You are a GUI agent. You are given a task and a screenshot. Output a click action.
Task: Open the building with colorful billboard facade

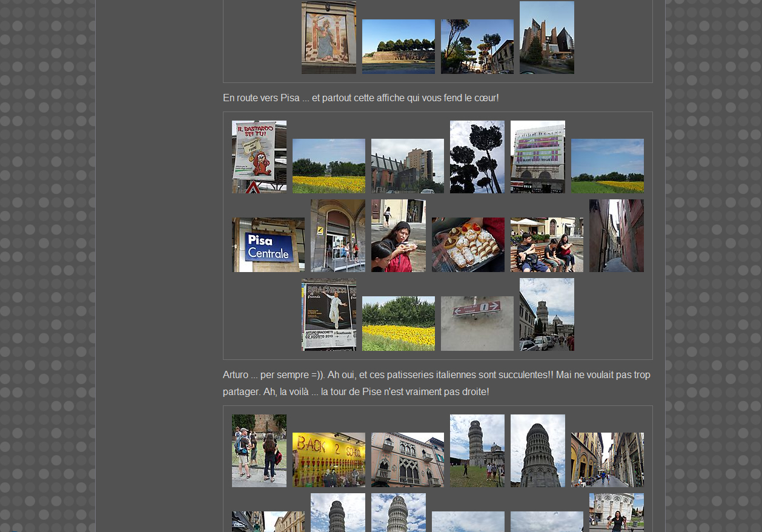[537, 157]
